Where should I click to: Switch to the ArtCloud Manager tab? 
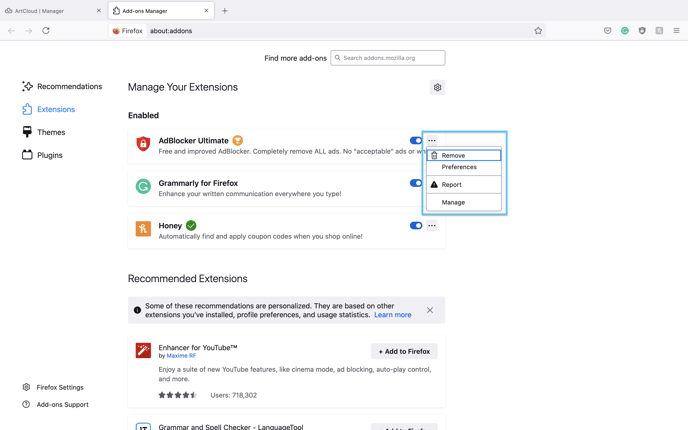tap(53, 11)
